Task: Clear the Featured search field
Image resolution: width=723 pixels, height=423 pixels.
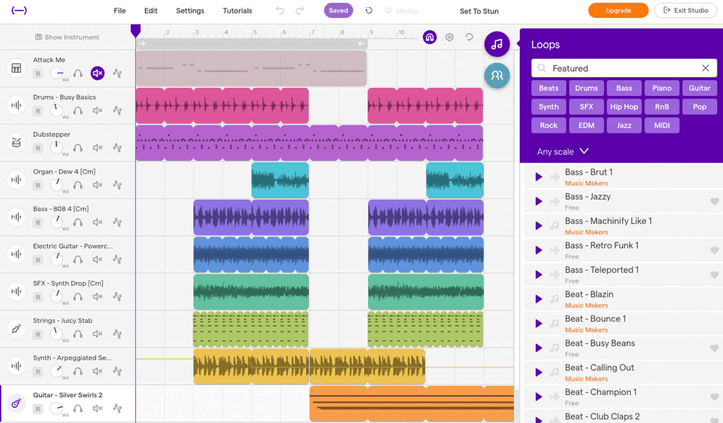Action: (705, 68)
